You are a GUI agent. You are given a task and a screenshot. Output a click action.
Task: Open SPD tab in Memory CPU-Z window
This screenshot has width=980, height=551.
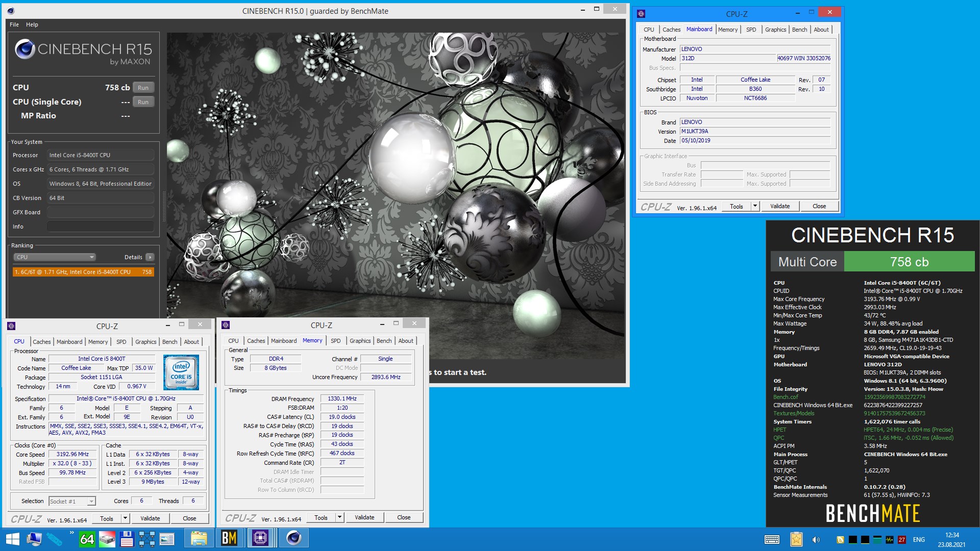335,341
